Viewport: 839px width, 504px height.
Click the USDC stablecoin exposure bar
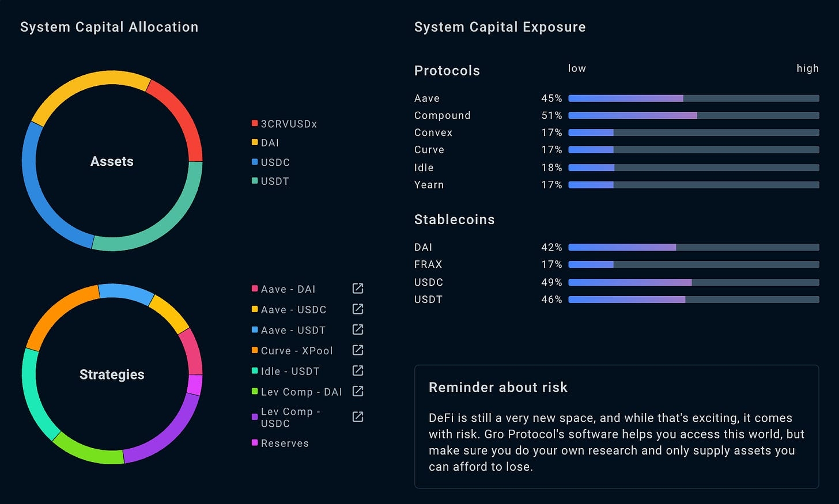click(x=693, y=282)
